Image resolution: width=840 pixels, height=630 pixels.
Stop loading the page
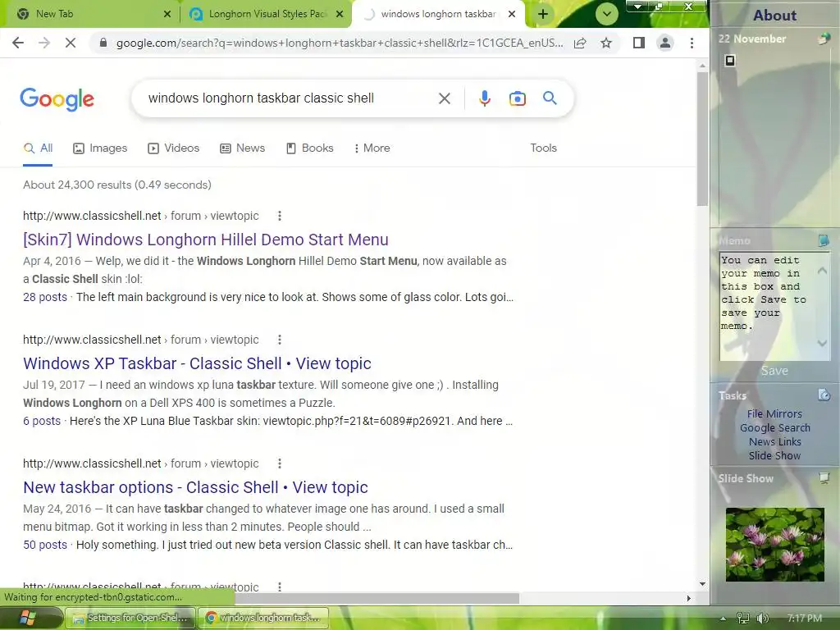pyautogui.click(x=71, y=43)
